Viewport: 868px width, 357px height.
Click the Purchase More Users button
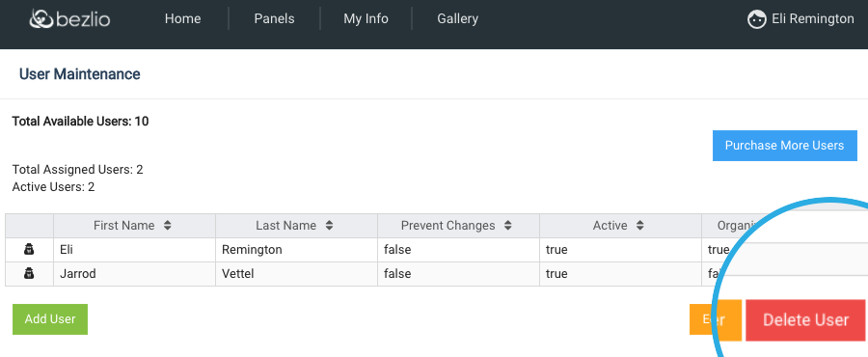[784, 146]
